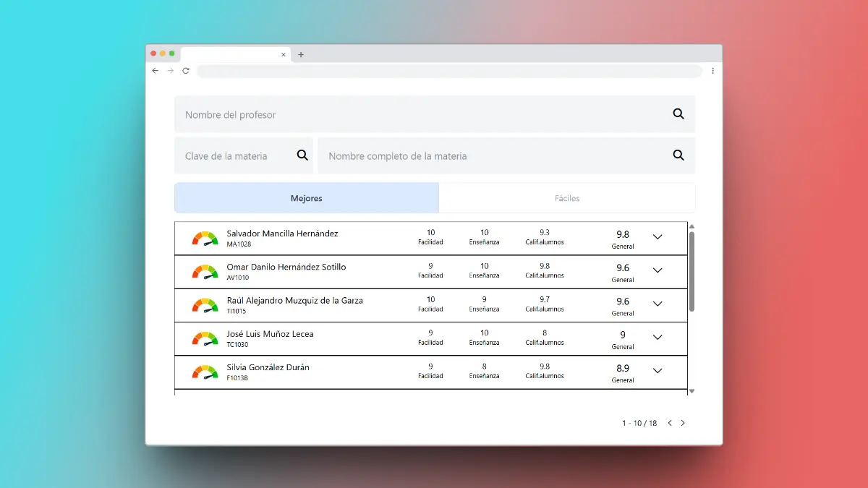The height and width of the screenshot is (488, 868).
Task: Click gauge icon beside Omar Danilo Hernández Sotillo
Action: point(205,272)
